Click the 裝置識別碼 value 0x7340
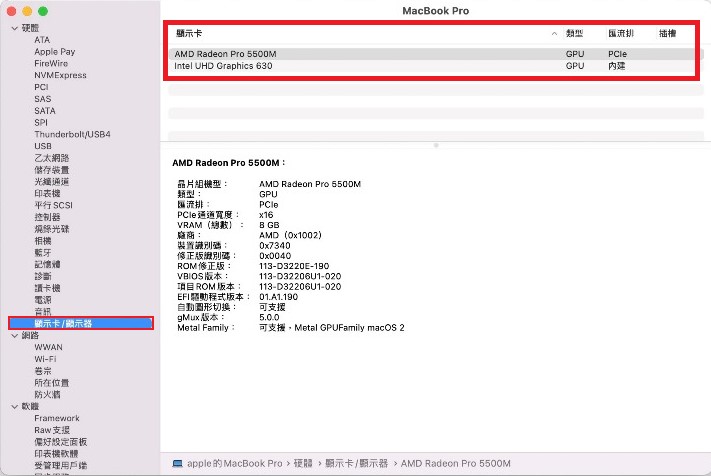Viewport: 711px width, 476px height. tap(275, 245)
